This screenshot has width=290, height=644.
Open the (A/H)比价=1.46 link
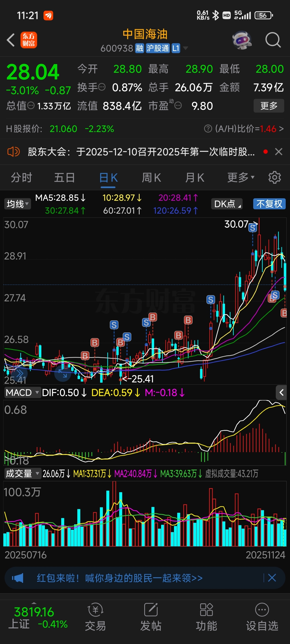249,129
